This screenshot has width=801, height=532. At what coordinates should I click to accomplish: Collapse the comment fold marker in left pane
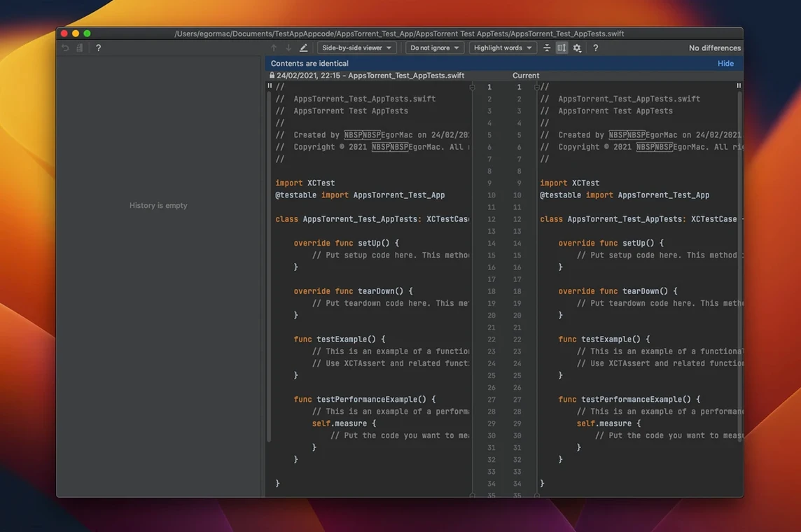[x=472, y=87]
